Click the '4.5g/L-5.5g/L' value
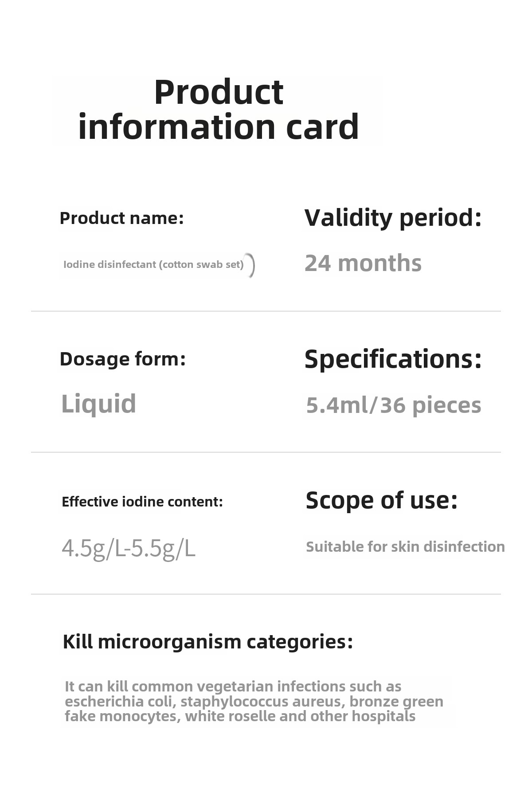The width and height of the screenshot is (532, 805). coord(128,549)
